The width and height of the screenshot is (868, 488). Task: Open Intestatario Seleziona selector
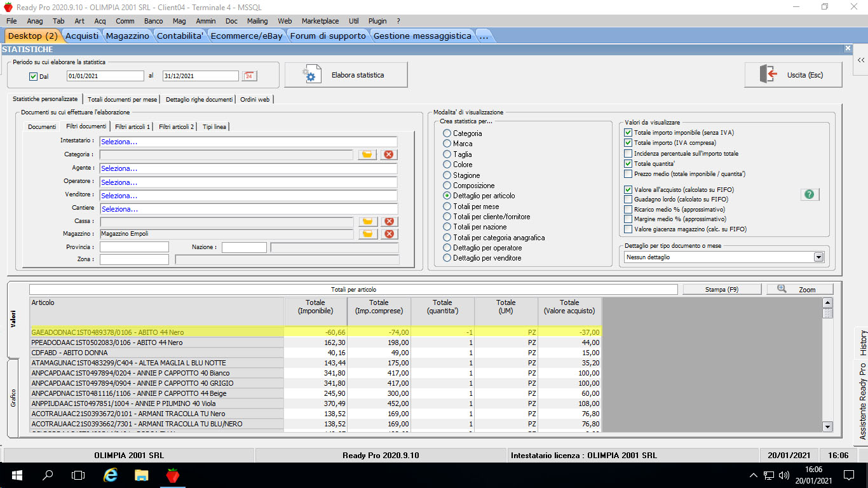248,142
